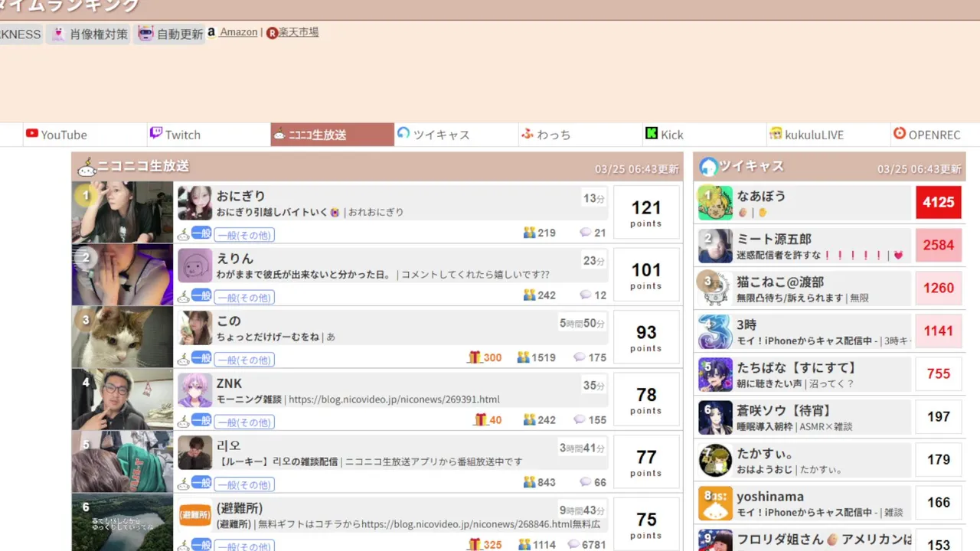Click the red 4125 score box

(x=939, y=202)
